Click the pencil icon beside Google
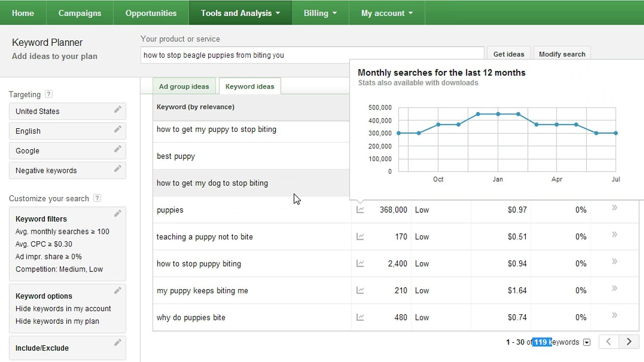644x362 pixels. pos(117,149)
